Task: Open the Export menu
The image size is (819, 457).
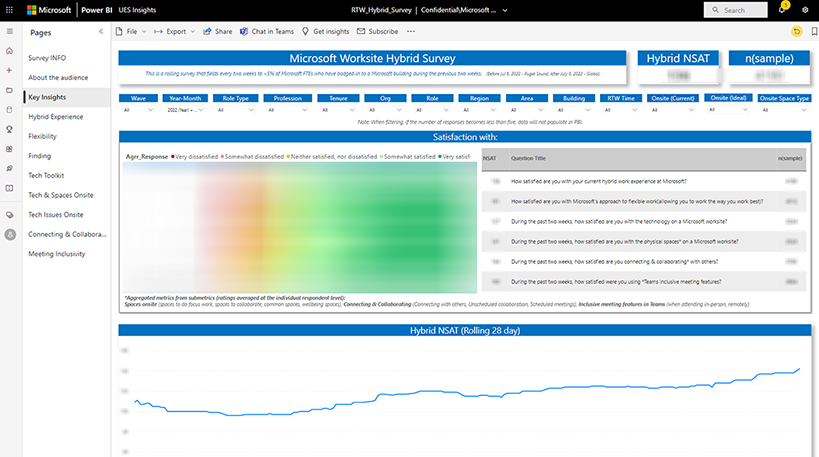Action: (x=174, y=31)
